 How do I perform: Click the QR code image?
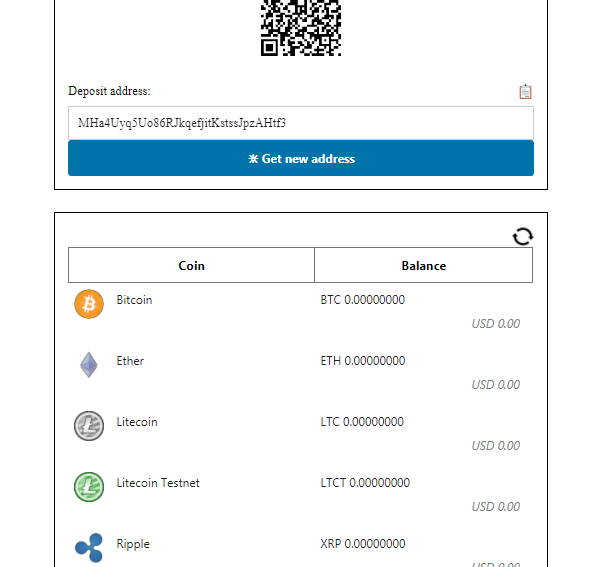tap(301, 28)
